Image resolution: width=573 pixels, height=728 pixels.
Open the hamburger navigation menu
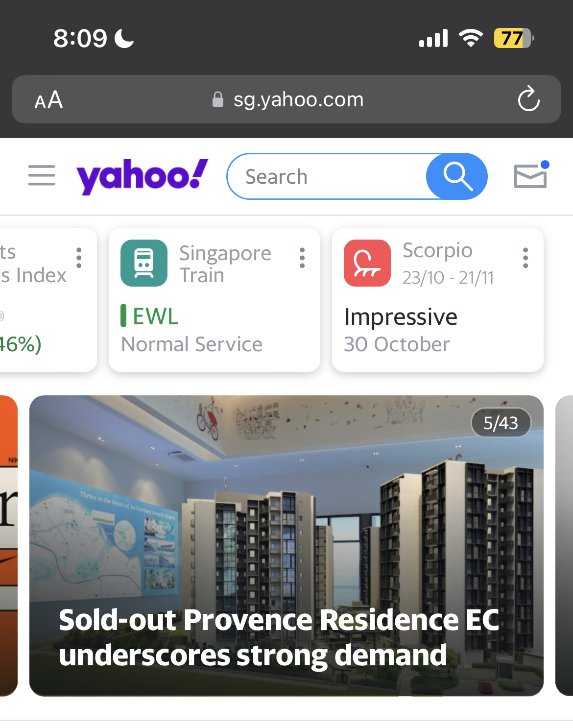point(42,175)
